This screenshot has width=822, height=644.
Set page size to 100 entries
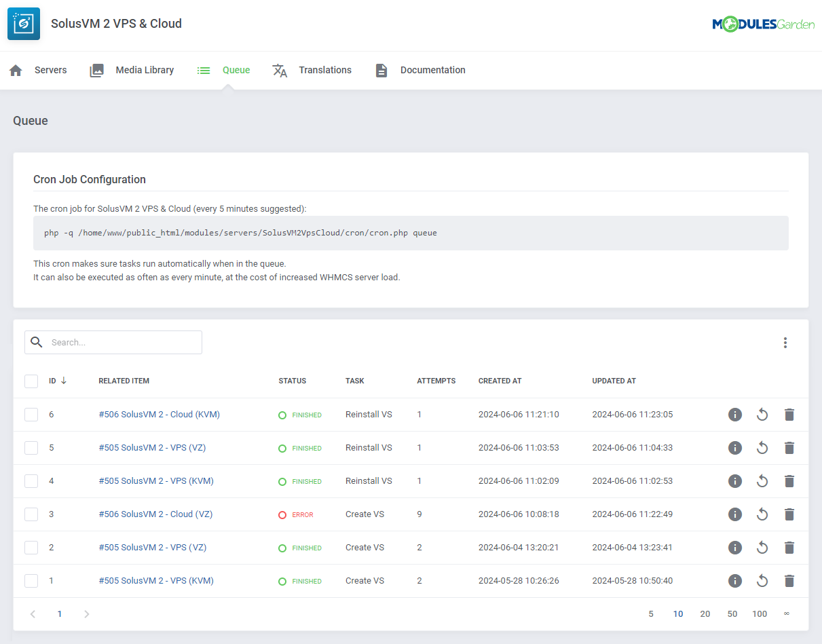[760, 613]
